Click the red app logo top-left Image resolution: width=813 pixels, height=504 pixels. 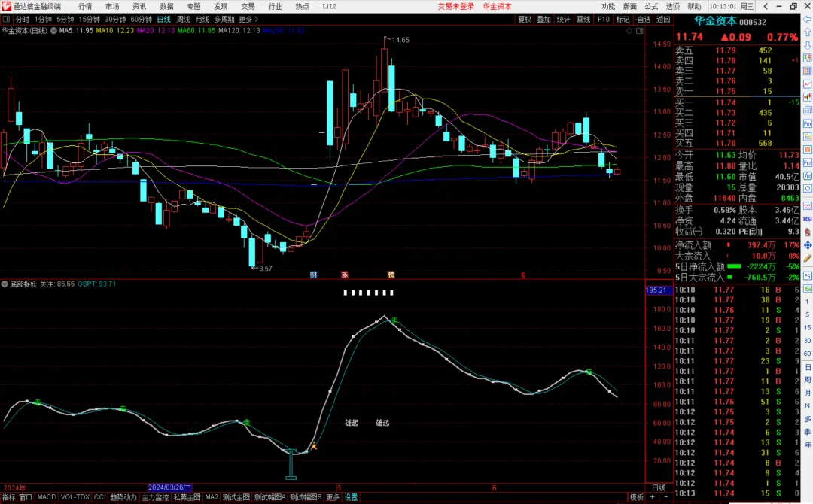6,6
